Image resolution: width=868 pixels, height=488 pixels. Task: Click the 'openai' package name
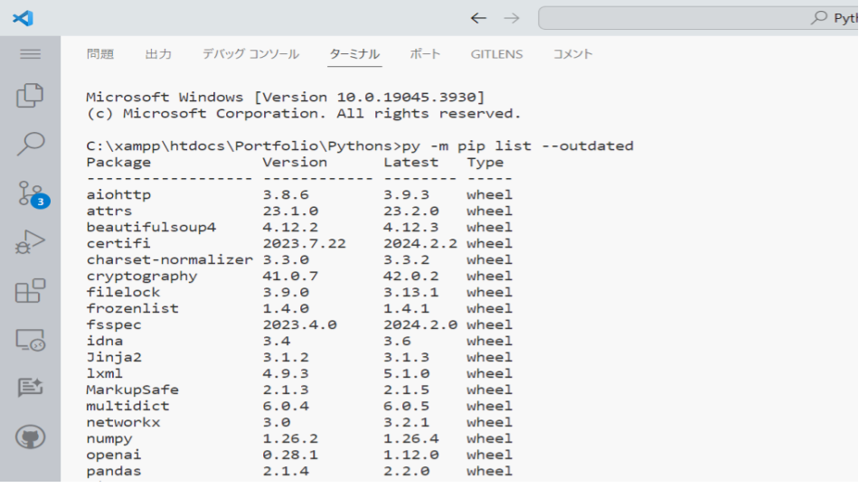click(114, 455)
